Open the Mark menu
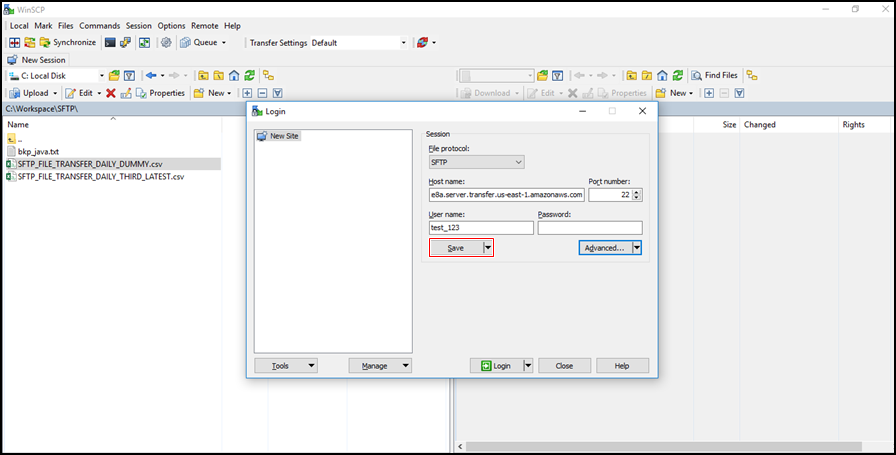The width and height of the screenshot is (896, 455). (x=43, y=26)
